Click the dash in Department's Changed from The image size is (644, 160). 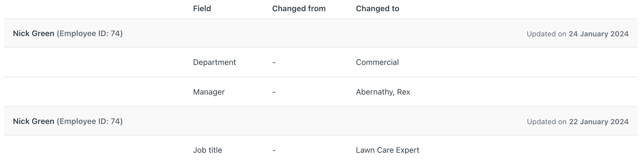(x=274, y=62)
